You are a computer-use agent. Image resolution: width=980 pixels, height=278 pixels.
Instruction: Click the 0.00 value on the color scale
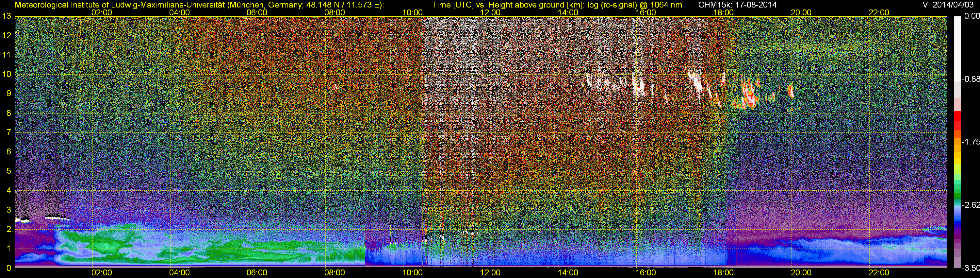[971, 16]
